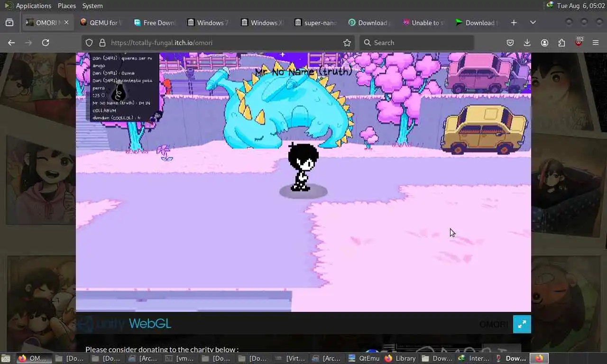This screenshot has width=607, height=364.
Task: Switch to the Download tab with green arrow
Action: click(476, 22)
